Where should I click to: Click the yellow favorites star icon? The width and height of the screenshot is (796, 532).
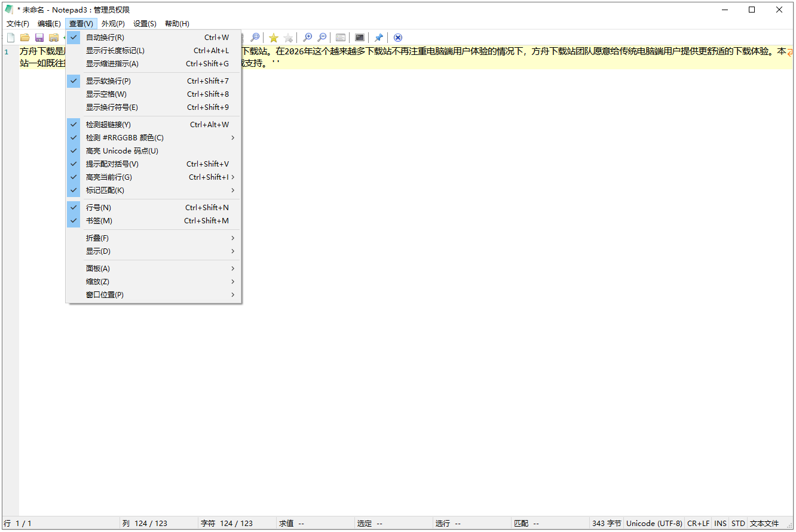tap(273, 37)
